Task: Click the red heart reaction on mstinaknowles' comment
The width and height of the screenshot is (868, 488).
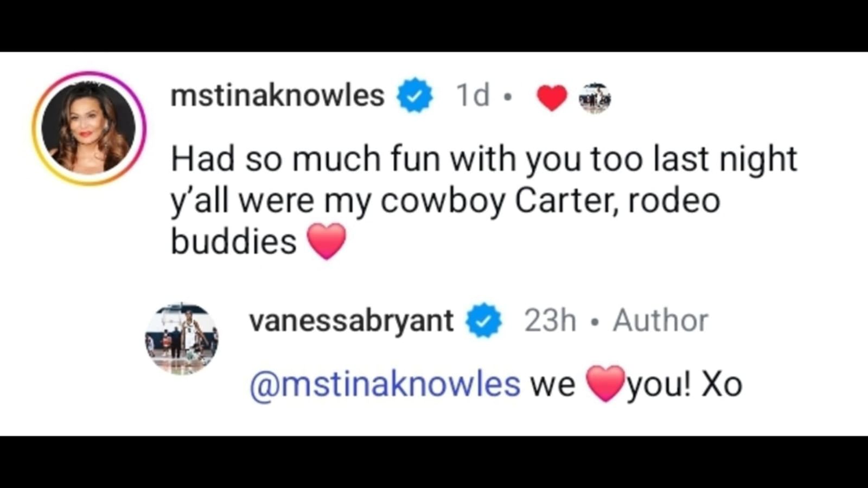Action: tap(552, 98)
